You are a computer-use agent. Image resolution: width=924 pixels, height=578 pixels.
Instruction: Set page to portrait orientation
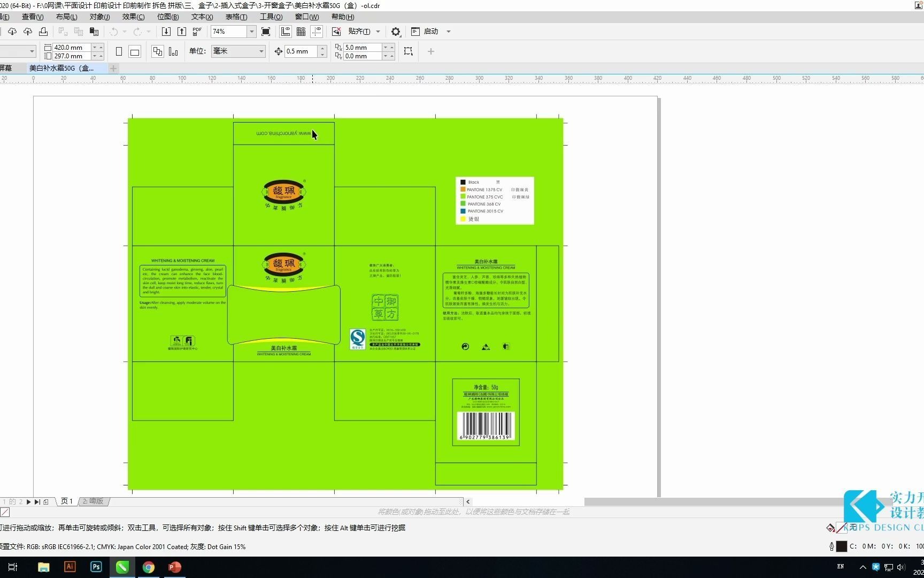(119, 51)
